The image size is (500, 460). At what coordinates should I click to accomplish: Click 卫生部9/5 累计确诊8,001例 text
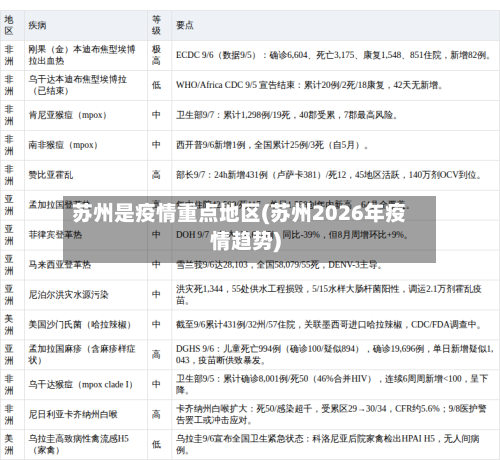[x=332, y=385]
